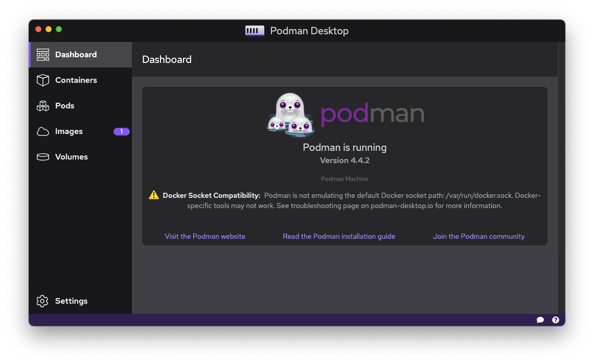594x364 pixels.
Task: Open the Containers section from the sidebar
Action: click(x=75, y=80)
